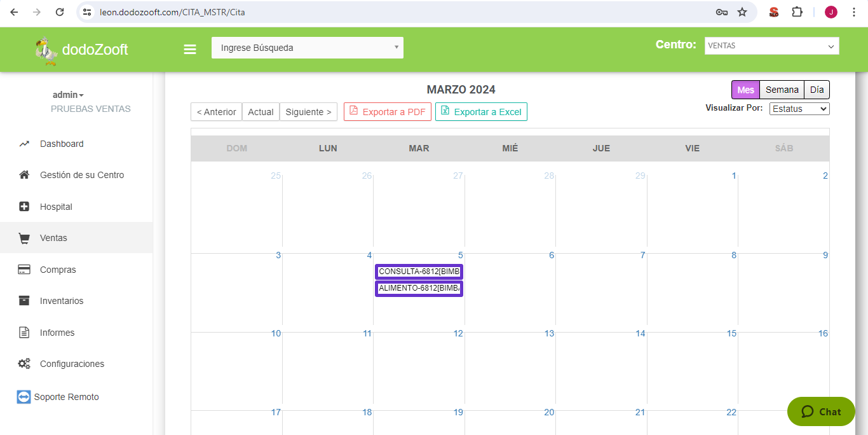Click the hamburger menu icon

pyautogui.click(x=189, y=49)
